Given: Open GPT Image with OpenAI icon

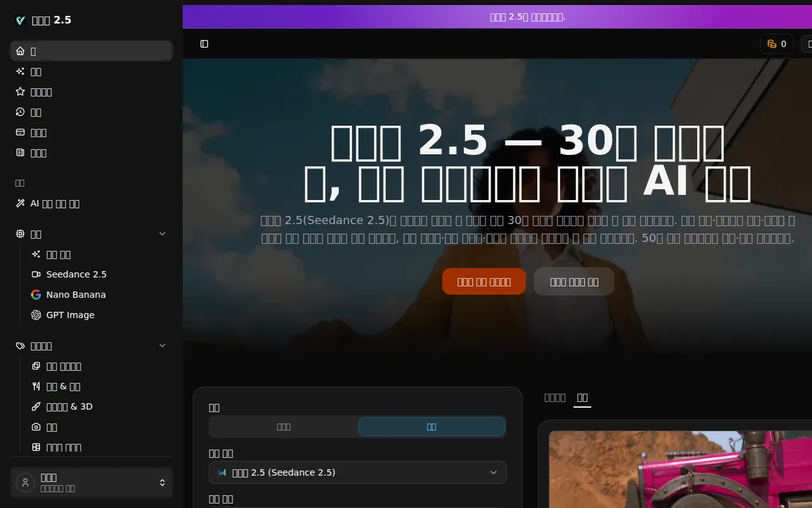Looking at the screenshot, I should (99, 315).
